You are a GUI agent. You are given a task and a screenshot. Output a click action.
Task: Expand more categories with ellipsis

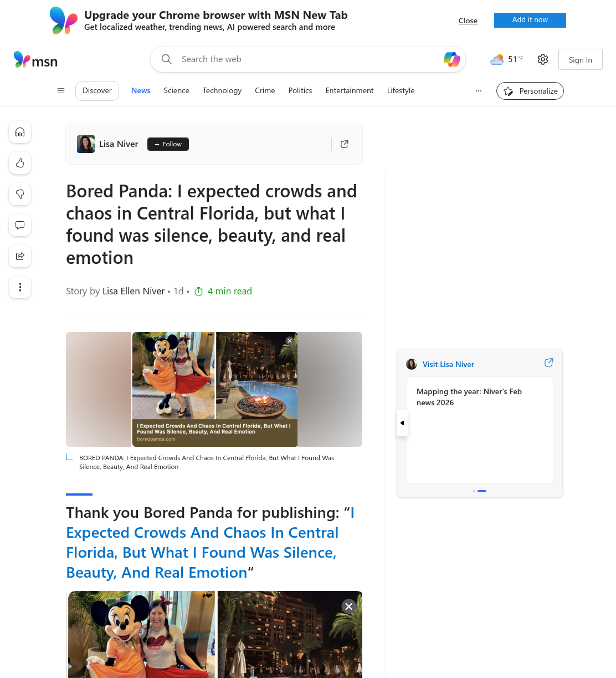[x=479, y=91]
